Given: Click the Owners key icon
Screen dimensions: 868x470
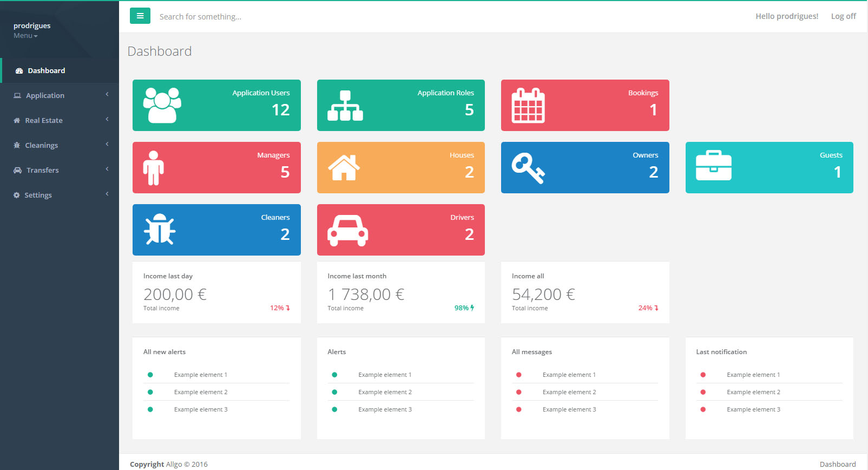Looking at the screenshot, I should pos(528,168).
